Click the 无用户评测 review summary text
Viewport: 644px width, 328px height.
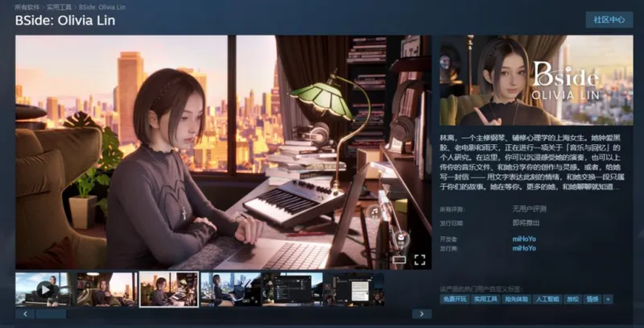tap(529, 210)
